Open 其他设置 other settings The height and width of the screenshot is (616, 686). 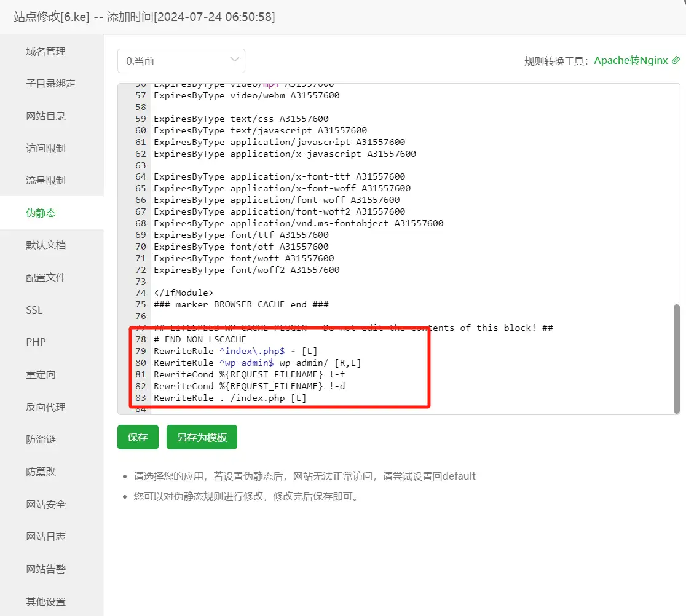[45, 601]
